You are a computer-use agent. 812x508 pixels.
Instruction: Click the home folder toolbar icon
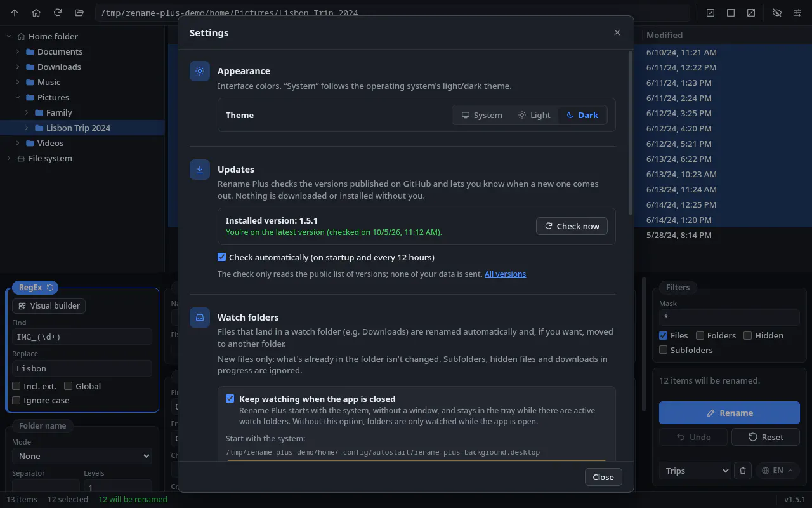click(36, 13)
